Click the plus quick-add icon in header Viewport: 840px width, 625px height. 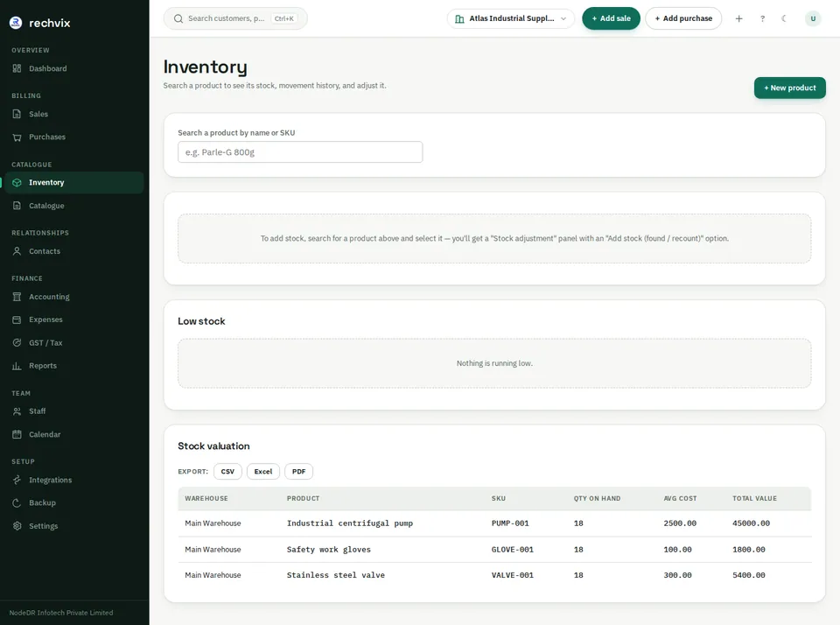point(738,18)
